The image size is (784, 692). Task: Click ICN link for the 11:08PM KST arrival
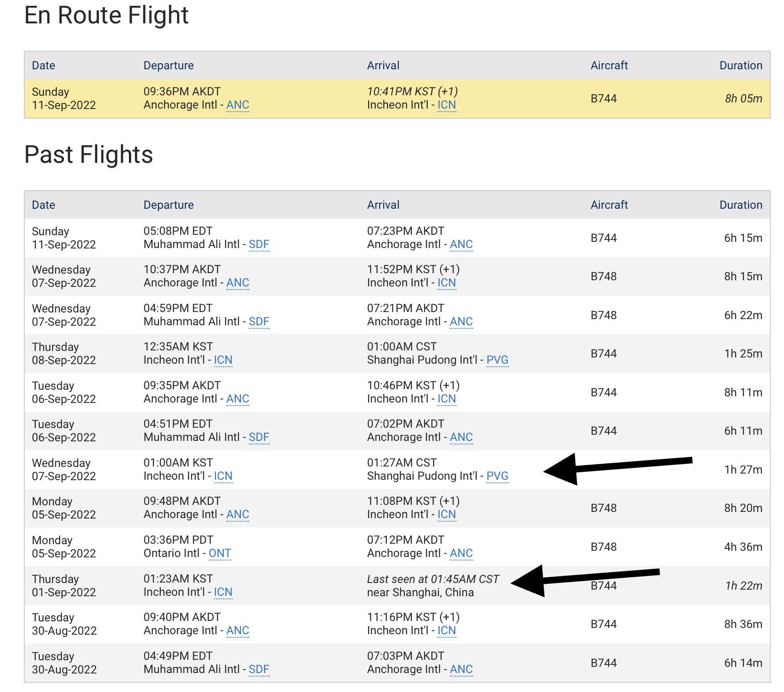point(446,515)
